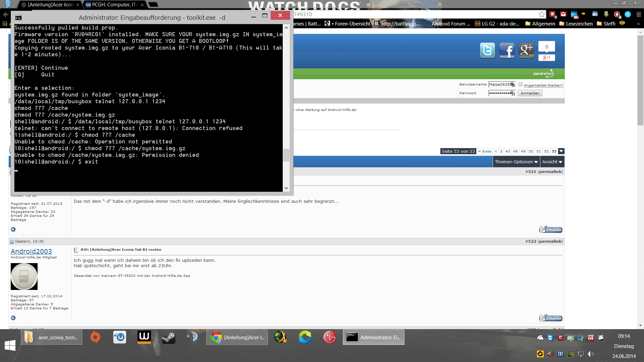This screenshot has height=362, width=644.
Task: Click the Benutzername input field
Action: [x=502, y=84]
